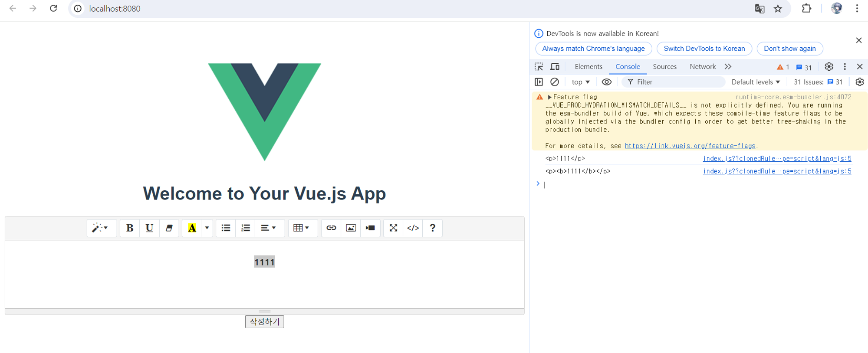Toggle the live expression eye icon
The width and height of the screenshot is (868, 353).
(x=607, y=82)
